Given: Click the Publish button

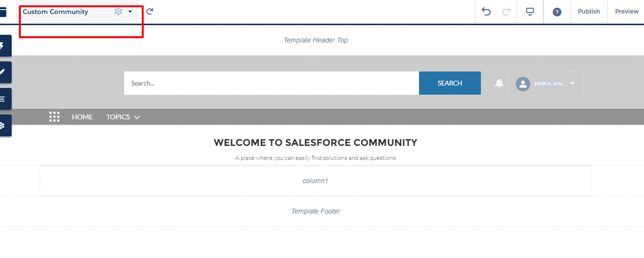Looking at the screenshot, I should coord(589,12).
